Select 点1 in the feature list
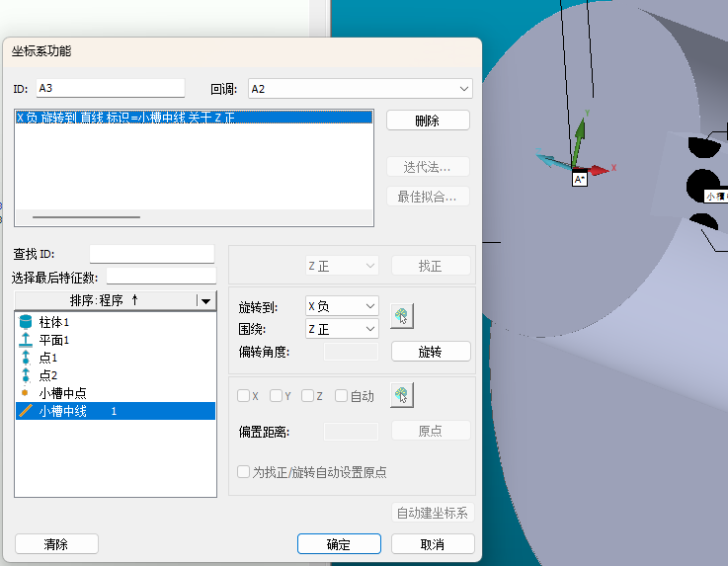This screenshot has height=566, width=728. [116, 357]
